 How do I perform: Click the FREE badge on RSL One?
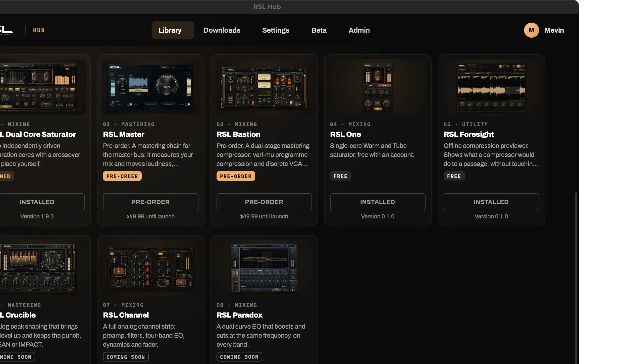[x=340, y=176]
